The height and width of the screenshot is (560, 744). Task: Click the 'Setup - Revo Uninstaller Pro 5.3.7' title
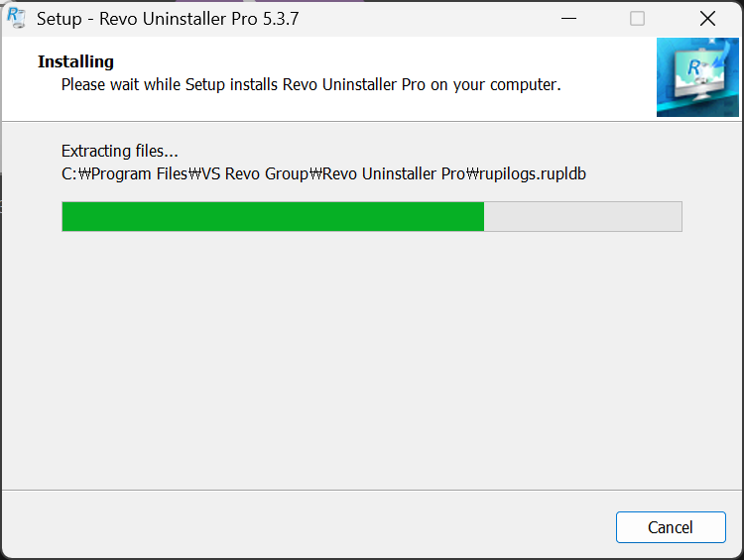click(168, 19)
